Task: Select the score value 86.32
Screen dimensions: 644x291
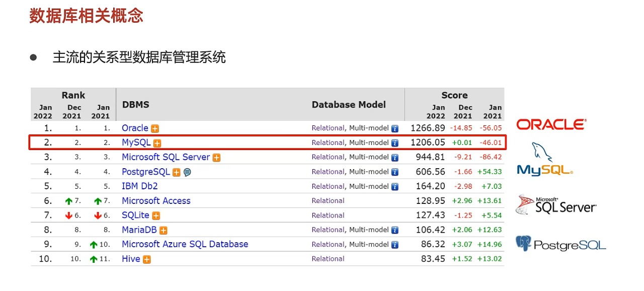Action: [433, 244]
